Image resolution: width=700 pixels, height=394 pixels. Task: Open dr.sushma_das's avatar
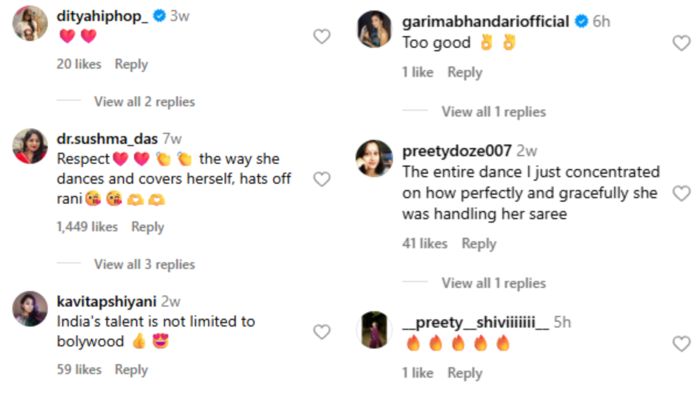click(30, 146)
